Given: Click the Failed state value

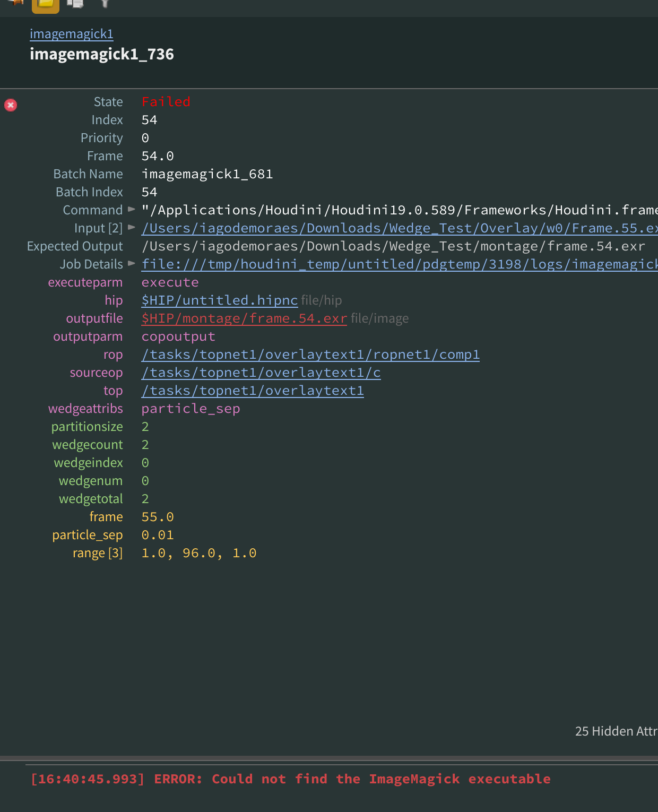Looking at the screenshot, I should click(x=166, y=102).
